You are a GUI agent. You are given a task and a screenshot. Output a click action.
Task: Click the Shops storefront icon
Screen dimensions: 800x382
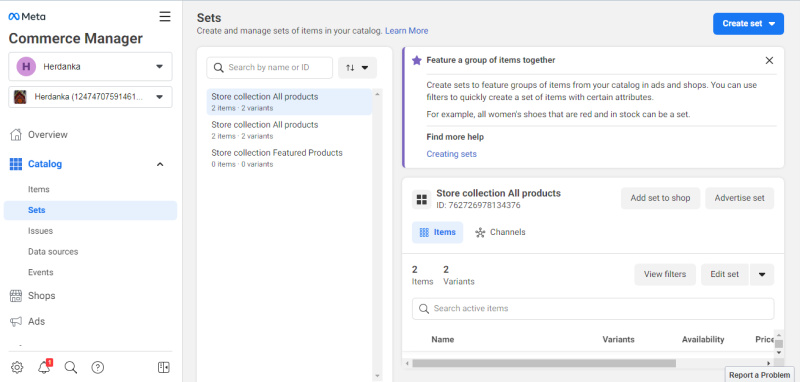click(16, 296)
